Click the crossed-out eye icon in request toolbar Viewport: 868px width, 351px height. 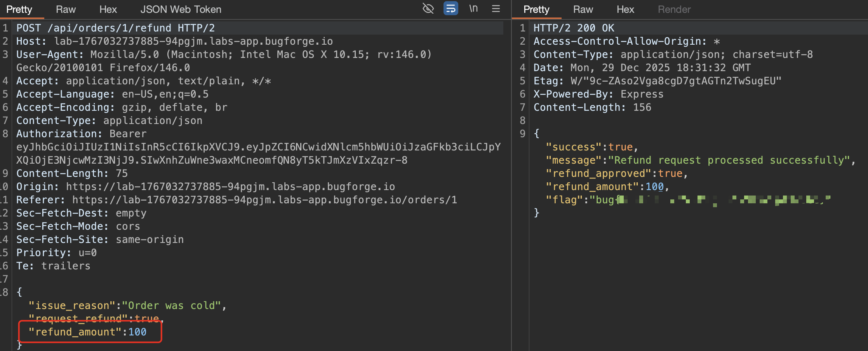click(428, 9)
